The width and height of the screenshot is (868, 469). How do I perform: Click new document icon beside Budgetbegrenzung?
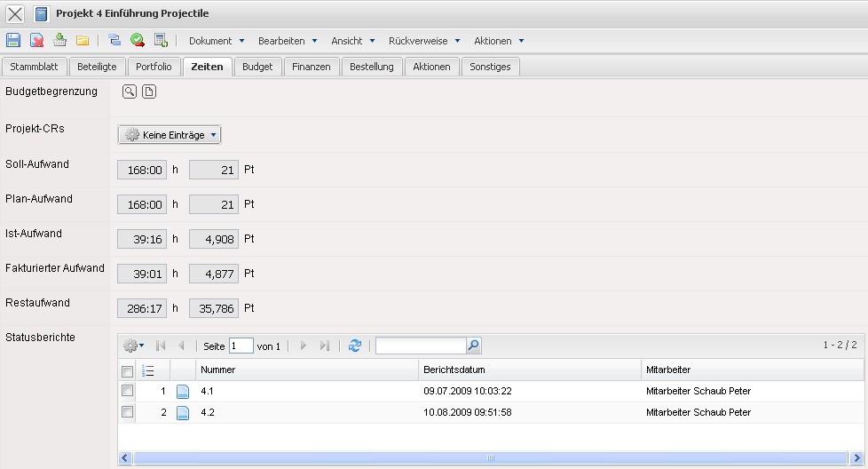coord(149,91)
